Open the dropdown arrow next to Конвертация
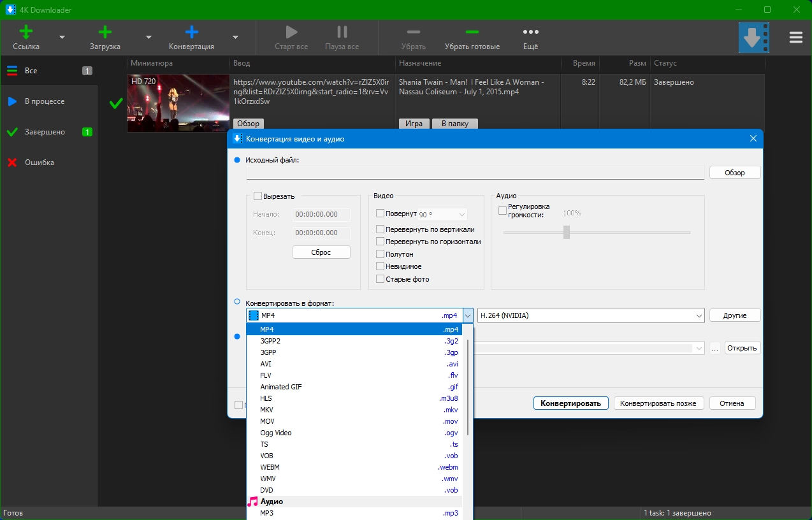 click(235, 37)
